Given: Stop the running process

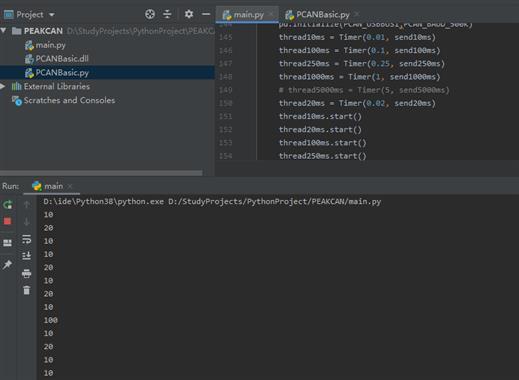Looking at the screenshot, I should (8, 221).
